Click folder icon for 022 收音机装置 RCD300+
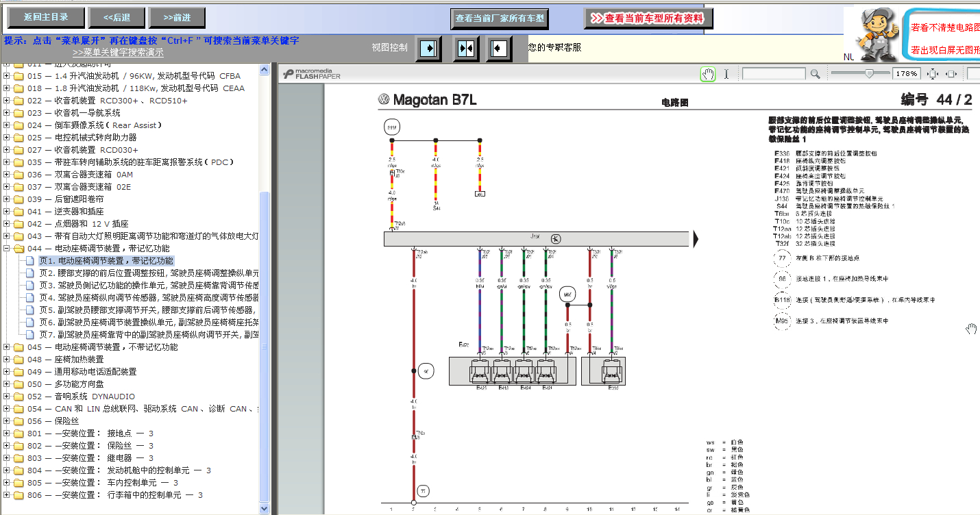 pyautogui.click(x=19, y=101)
